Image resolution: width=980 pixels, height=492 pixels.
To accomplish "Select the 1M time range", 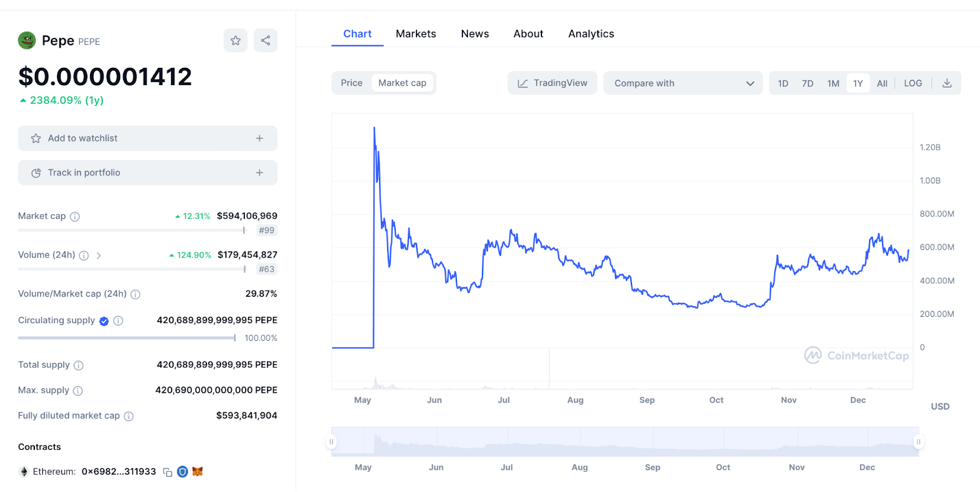I will pos(833,83).
